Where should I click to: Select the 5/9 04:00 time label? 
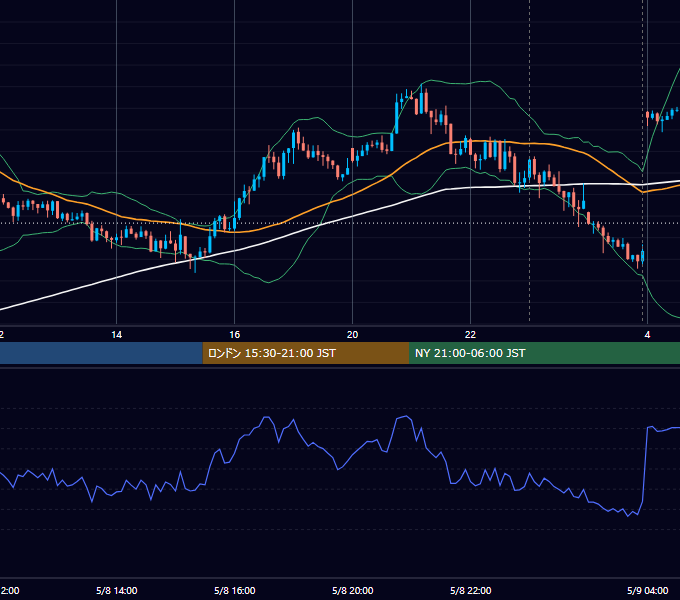click(x=647, y=590)
